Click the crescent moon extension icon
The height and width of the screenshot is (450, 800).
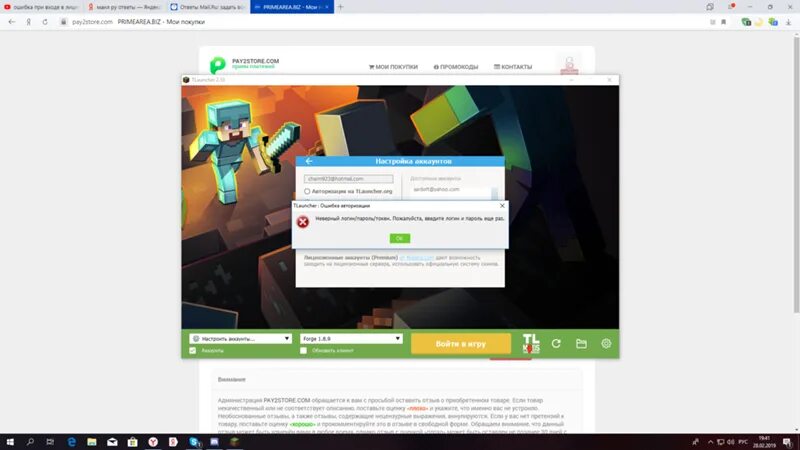point(759,22)
